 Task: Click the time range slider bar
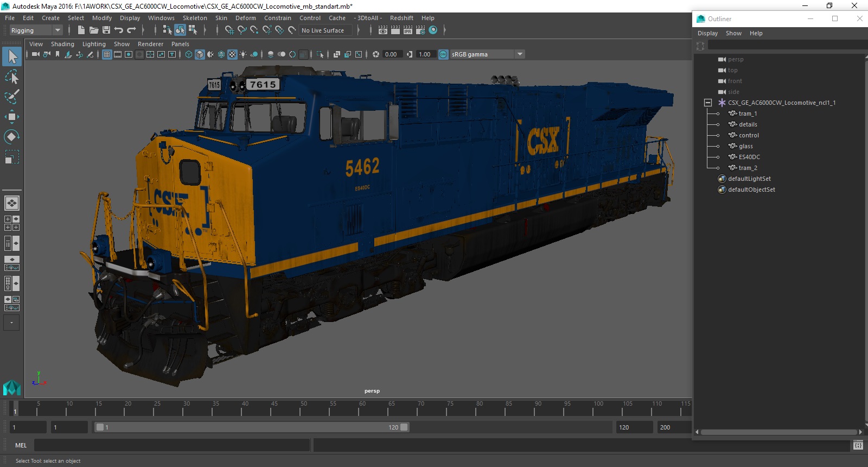click(252, 427)
